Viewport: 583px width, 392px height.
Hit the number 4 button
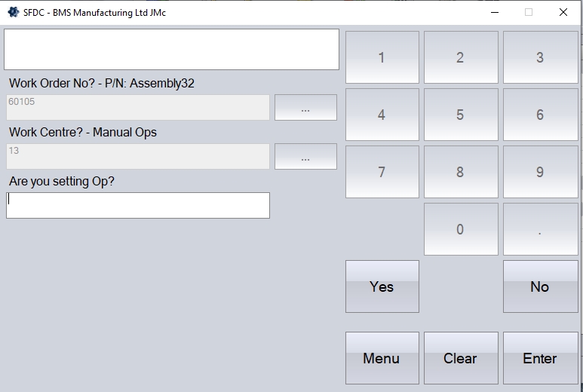pyautogui.click(x=382, y=115)
